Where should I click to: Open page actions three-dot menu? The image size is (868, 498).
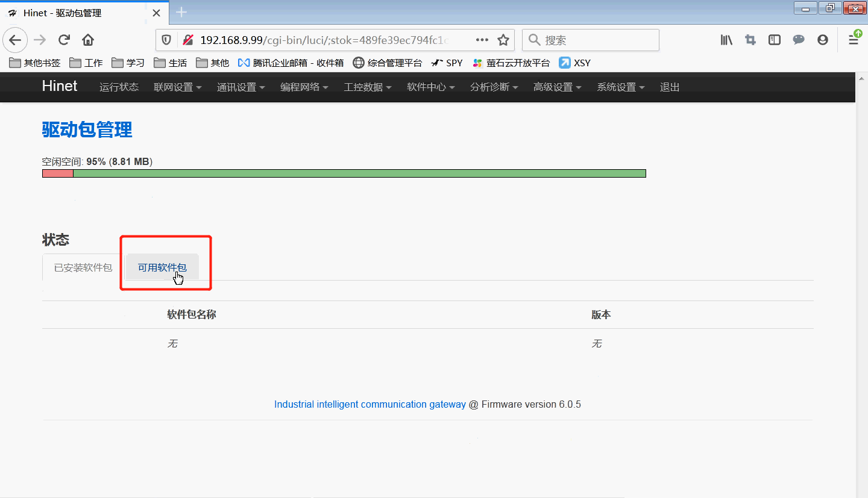pos(482,40)
